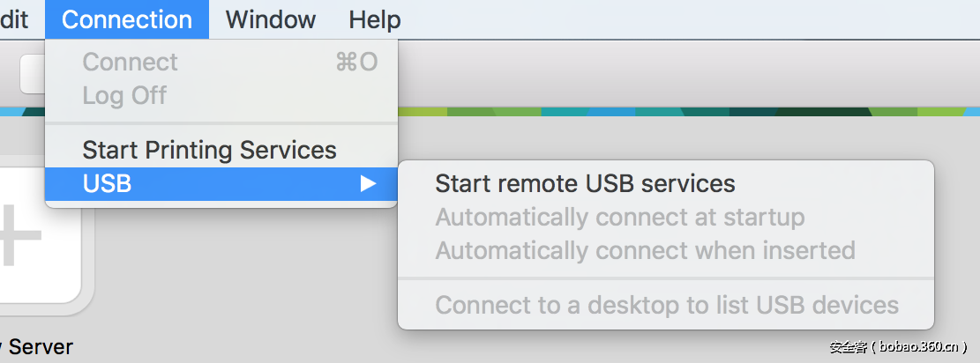Click Connect to a desktop to list USB devices

point(667,305)
